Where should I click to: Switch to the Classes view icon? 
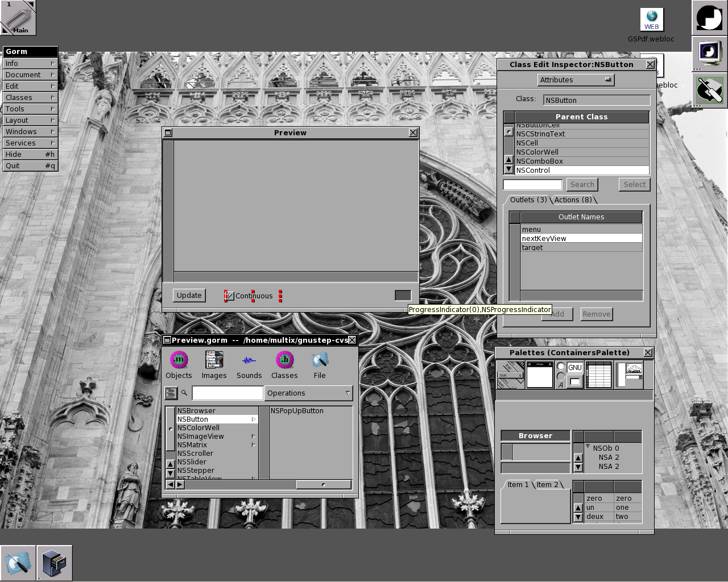(x=284, y=360)
